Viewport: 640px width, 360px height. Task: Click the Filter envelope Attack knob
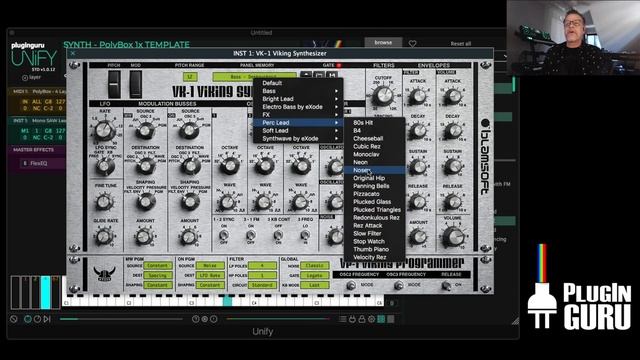[x=418, y=96]
